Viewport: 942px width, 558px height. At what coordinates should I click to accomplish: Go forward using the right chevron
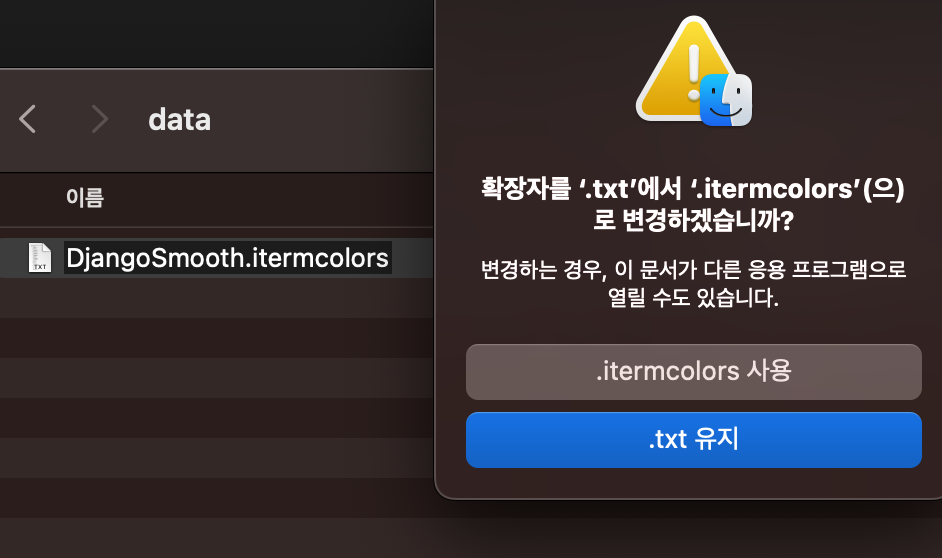(100, 119)
